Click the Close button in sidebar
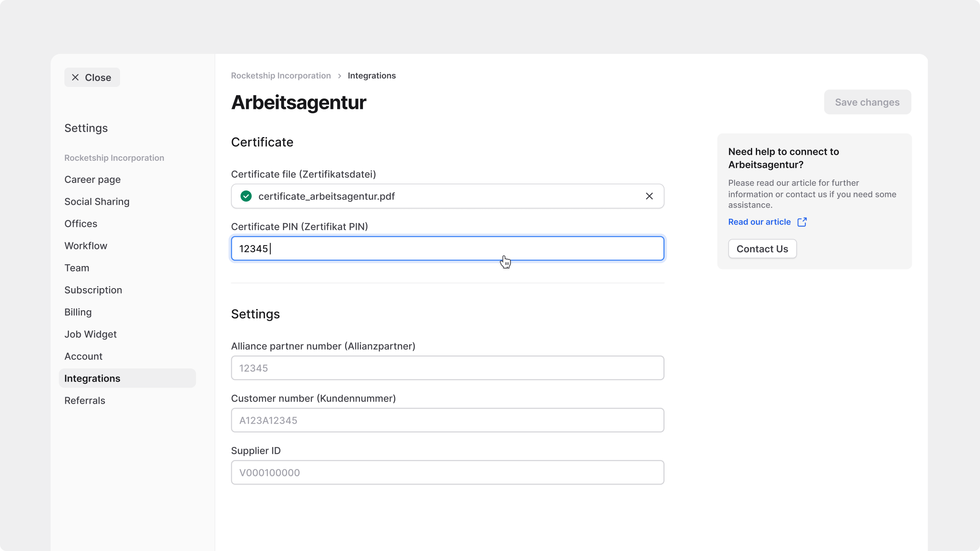Viewport: 980px width, 551px height. coord(92,78)
